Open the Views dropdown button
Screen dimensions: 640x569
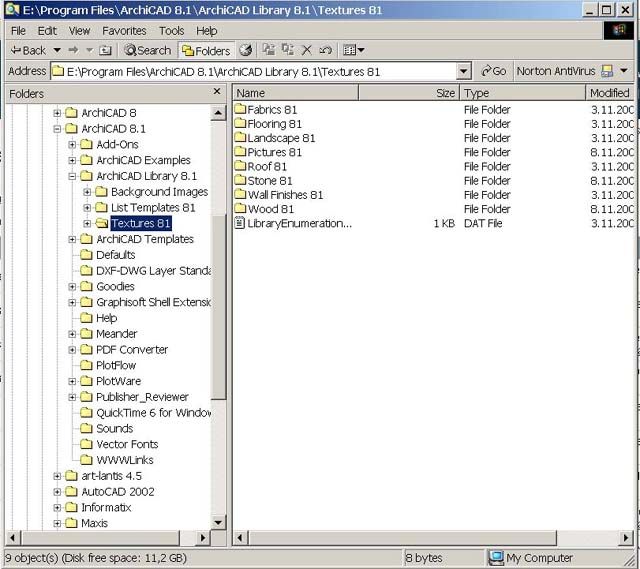click(353, 50)
